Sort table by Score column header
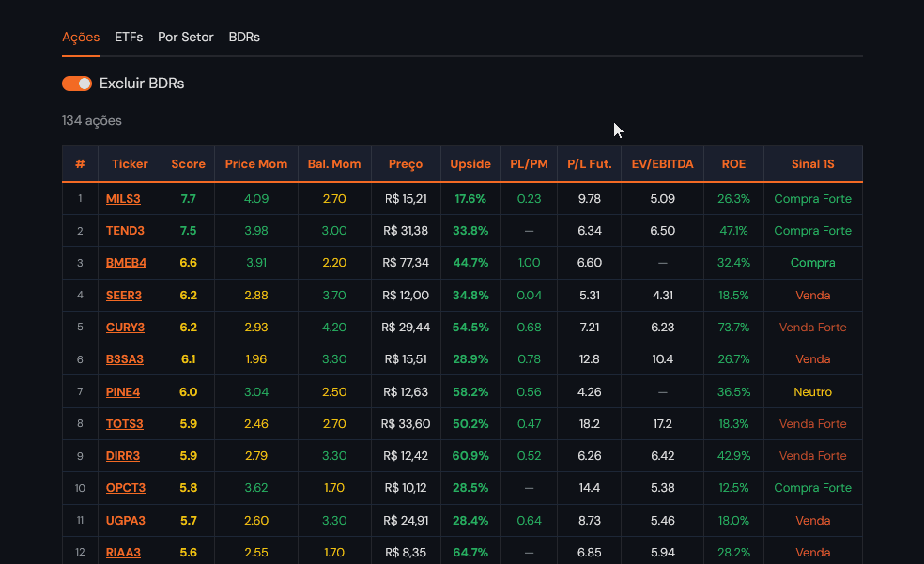Screen dimensions: 924x564 (188, 164)
